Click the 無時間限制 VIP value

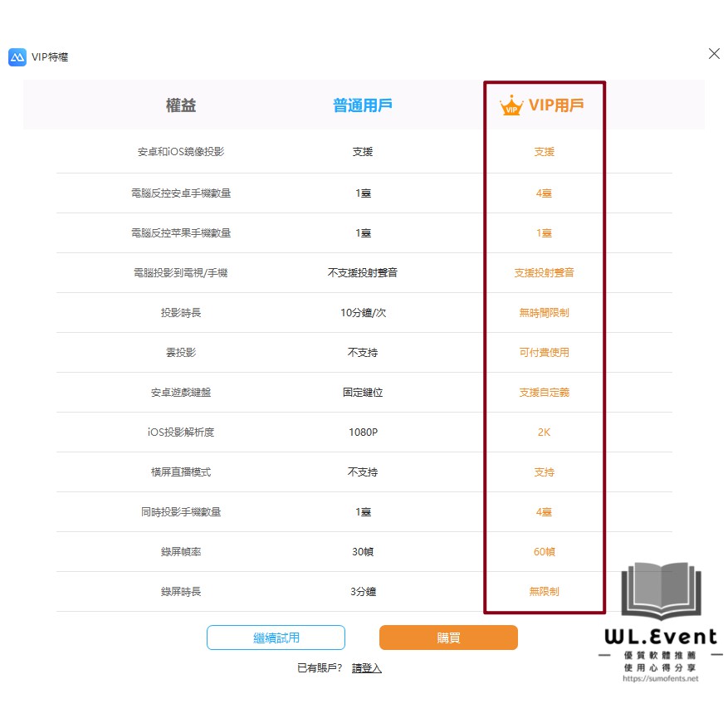[544, 313]
